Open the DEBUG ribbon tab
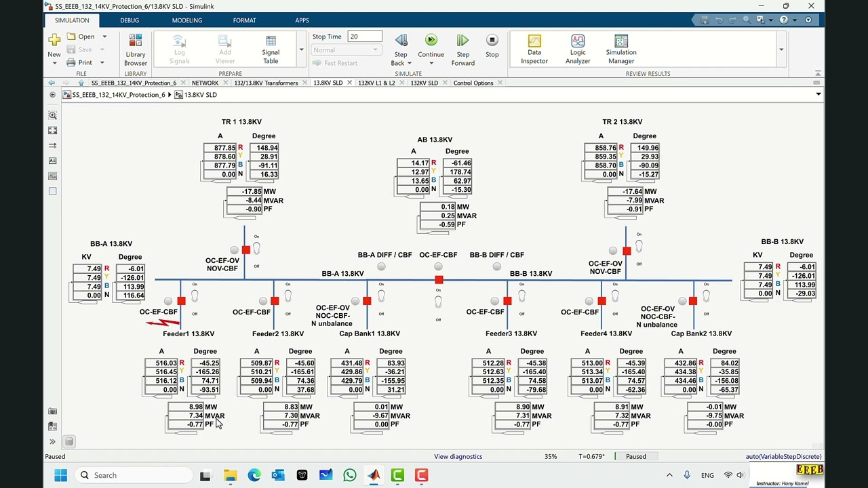 click(x=130, y=20)
